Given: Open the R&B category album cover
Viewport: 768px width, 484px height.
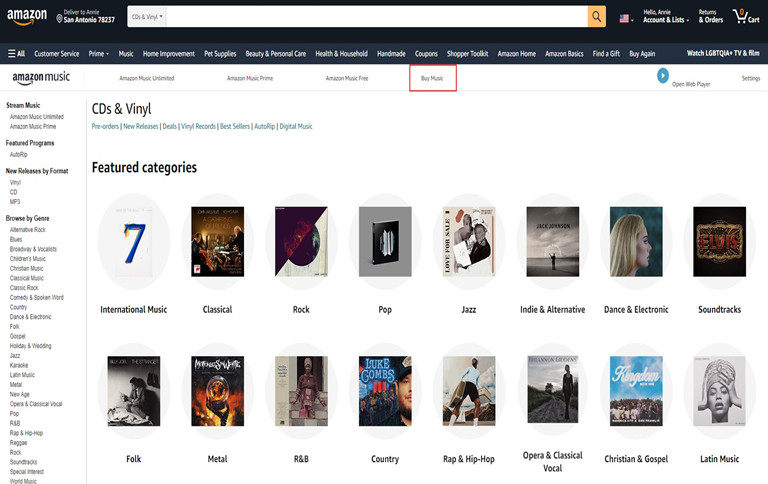Looking at the screenshot, I should (x=301, y=391).
